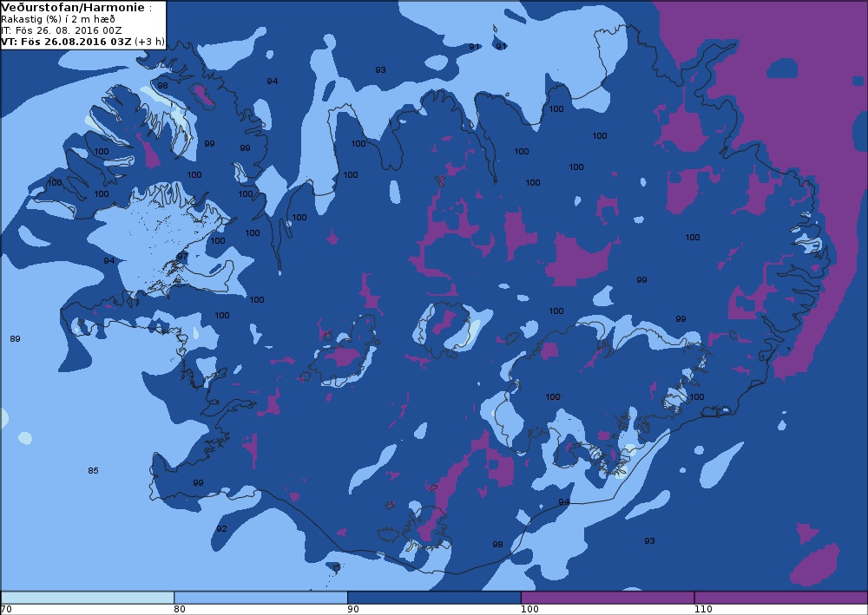Click the bold 'VT: Fös 26.08.2016 03Z' line
This screenshot has width=868, height=615.
pyautogui.click(x=67, y=42)
